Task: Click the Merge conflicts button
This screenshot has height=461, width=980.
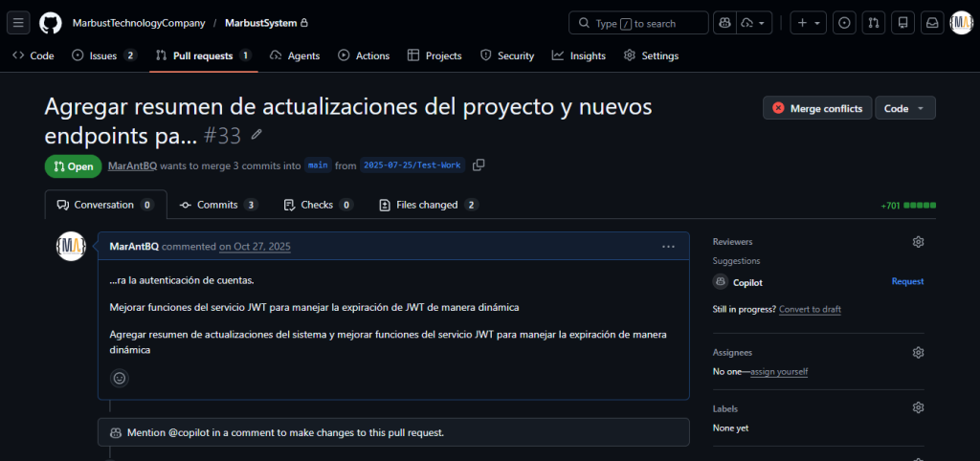Action: tap(817, 108)
